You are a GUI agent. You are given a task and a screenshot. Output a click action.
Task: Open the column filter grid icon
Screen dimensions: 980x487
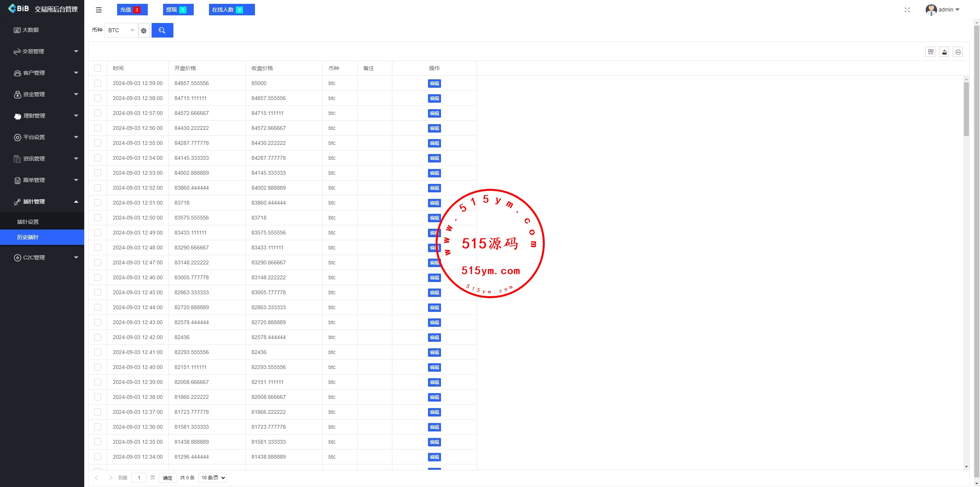(931, 52)
